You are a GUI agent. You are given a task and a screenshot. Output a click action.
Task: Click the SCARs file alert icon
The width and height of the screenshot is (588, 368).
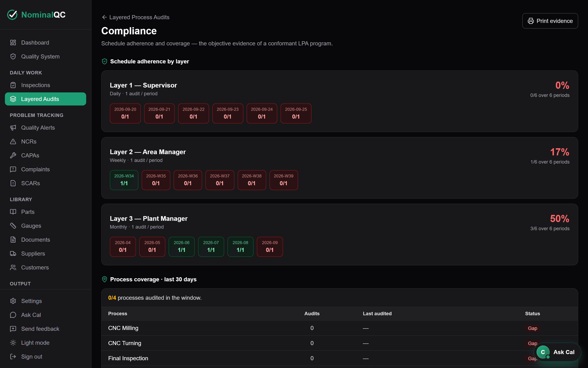tap(13, 183)
